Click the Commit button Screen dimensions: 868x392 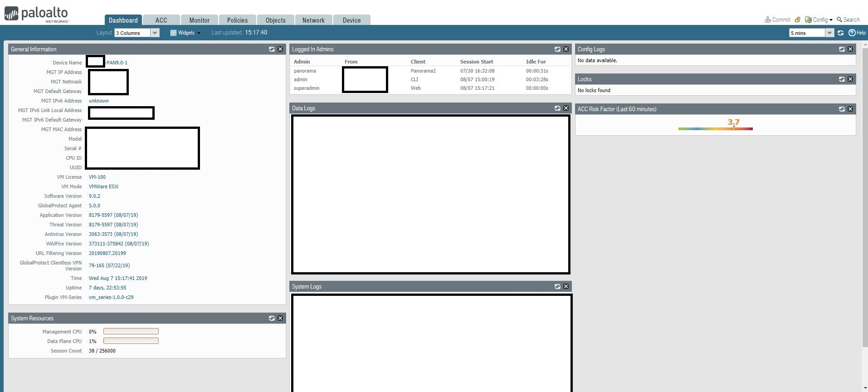pyautogui.click(x=777, y=20)
